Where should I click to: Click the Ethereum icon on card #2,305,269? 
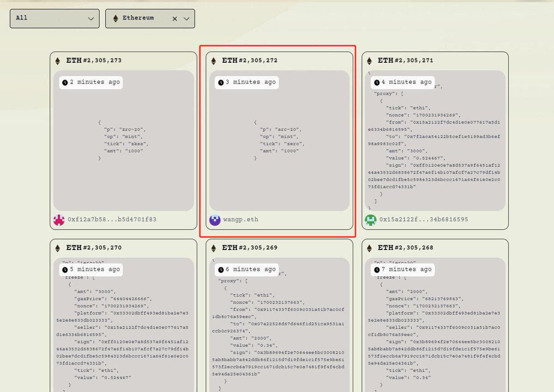213,248
